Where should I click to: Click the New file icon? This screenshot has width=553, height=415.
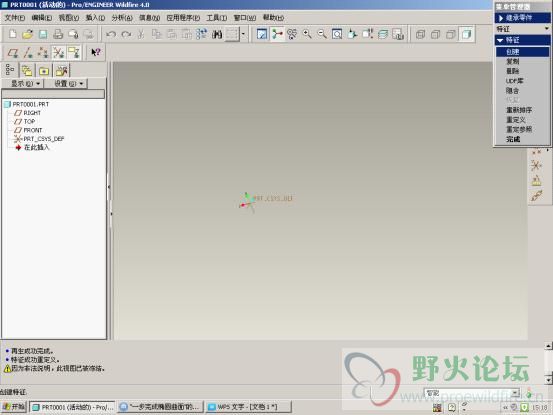tap(13, 34)
